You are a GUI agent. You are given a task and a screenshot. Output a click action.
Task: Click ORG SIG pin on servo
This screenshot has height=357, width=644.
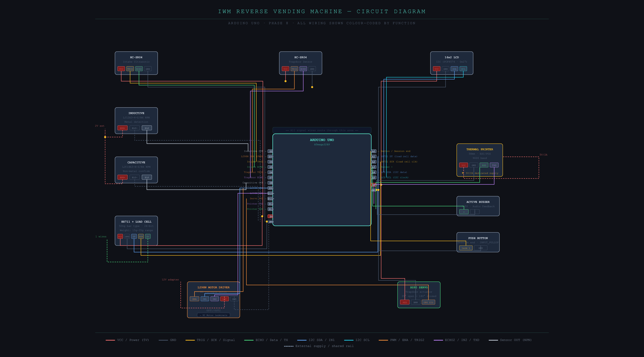coord(428,302)
